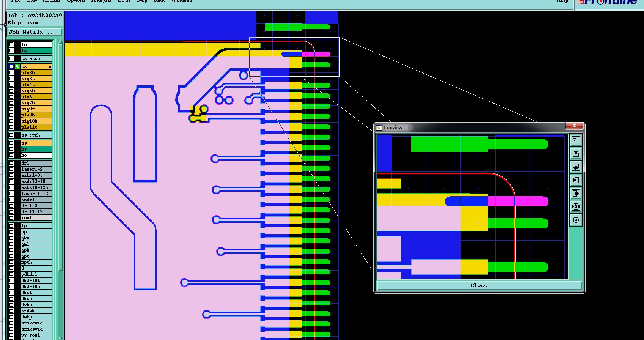Screen dimensions: 644x340
Task: Select the drl11-12 layer name
Action: coord(36,212)
